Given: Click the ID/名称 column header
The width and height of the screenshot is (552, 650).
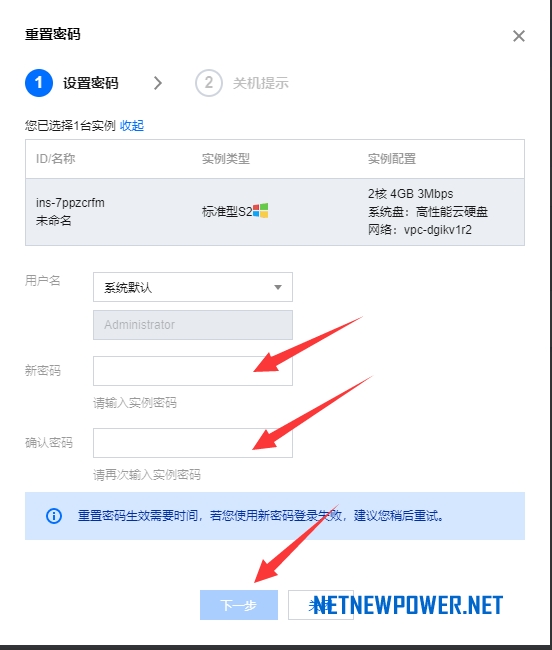Looking at the screenshot, I should (x=56, y=159).
